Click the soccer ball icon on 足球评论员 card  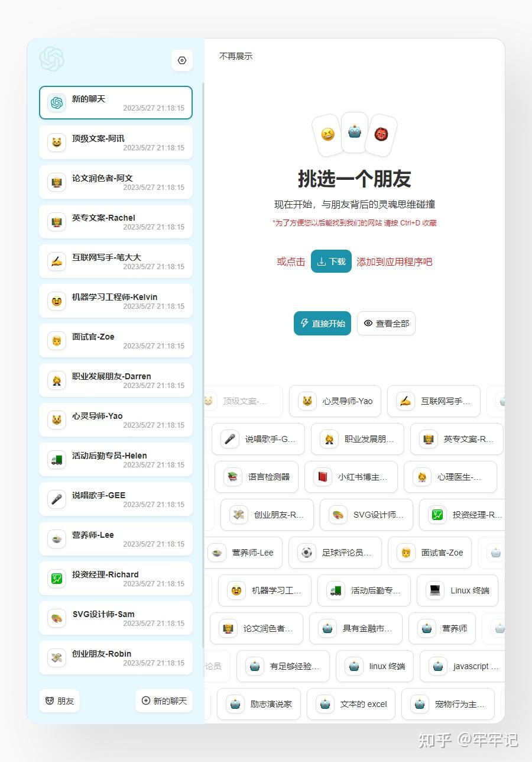(x=306, y=553)
